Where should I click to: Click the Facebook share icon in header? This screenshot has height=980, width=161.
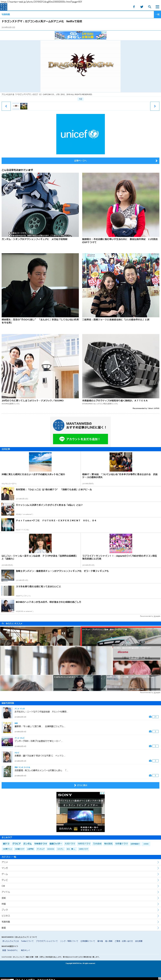point(133,7)
